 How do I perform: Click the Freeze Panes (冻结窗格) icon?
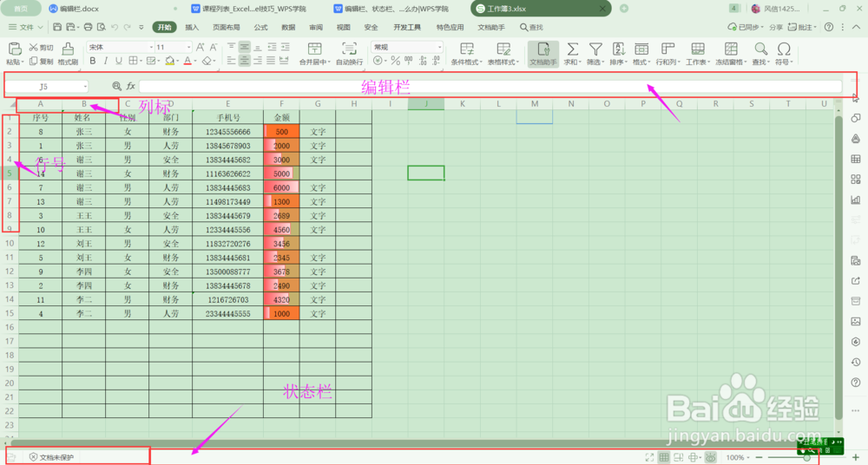pyautogui.click(x=731, y=49)
